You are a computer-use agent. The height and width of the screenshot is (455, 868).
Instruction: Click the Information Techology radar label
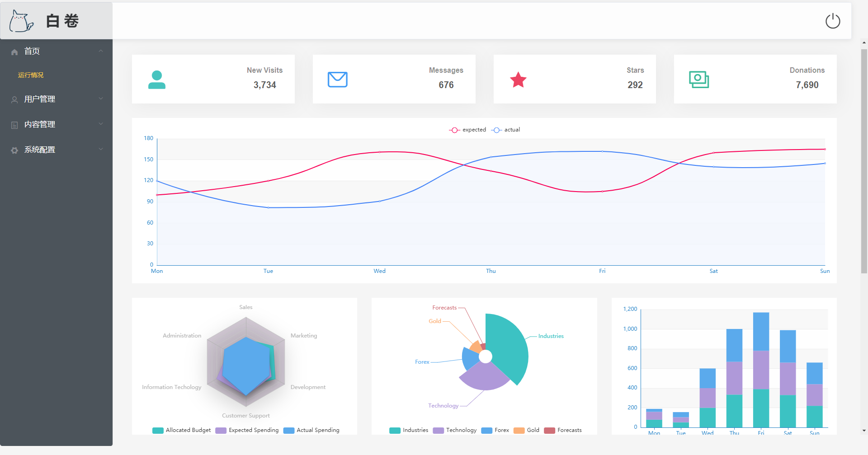(x=172, y=387)
